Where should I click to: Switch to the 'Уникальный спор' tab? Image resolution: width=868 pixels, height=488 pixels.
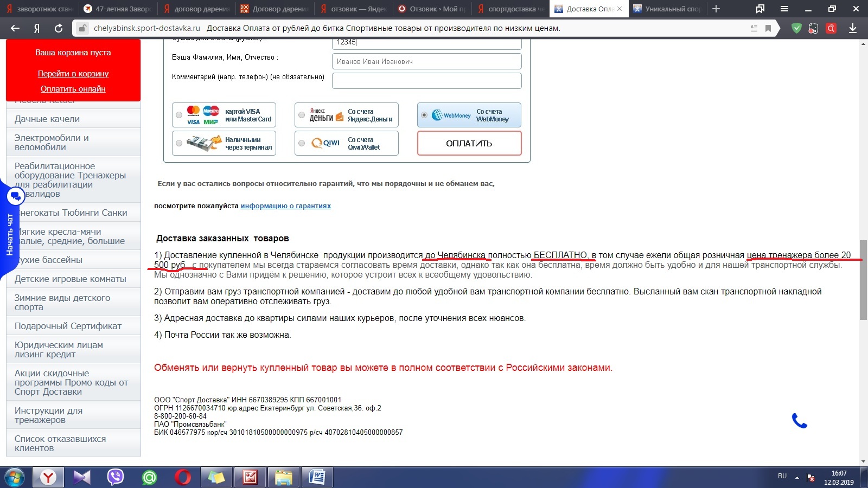(x=667, y=9)
